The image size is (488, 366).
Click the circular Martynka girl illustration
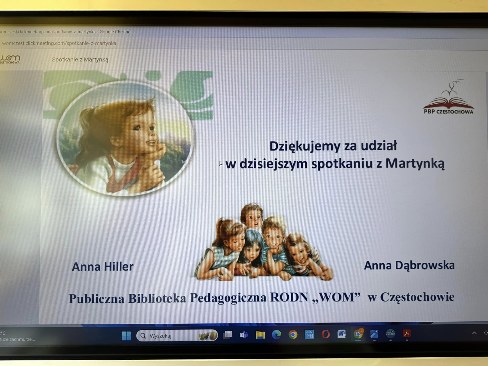(x=125, y=138)
